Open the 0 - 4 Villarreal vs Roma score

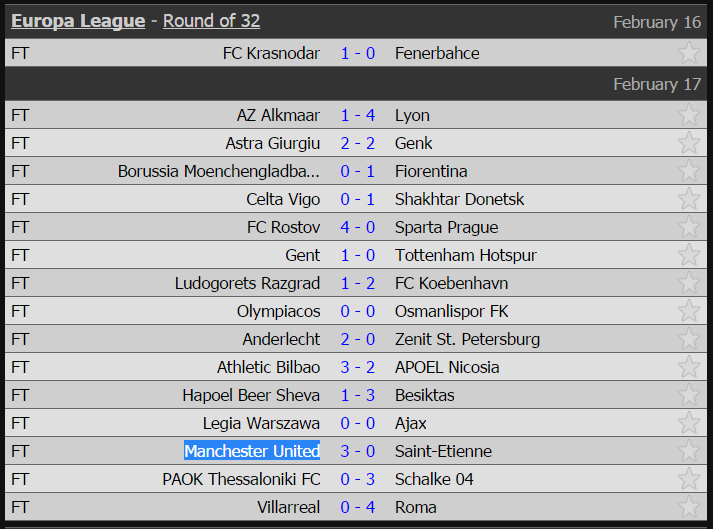358,507
